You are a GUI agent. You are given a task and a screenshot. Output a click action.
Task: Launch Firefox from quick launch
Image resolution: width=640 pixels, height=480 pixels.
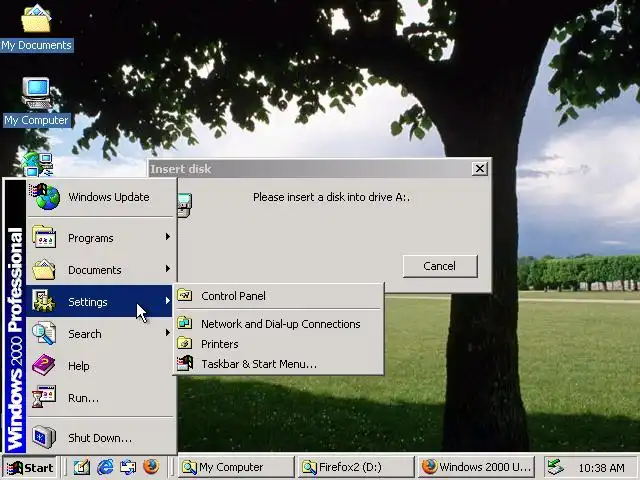[151, 467]
